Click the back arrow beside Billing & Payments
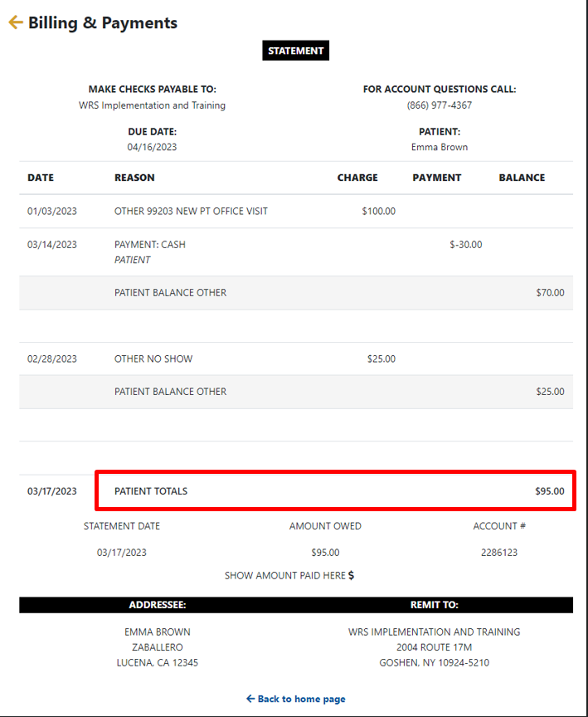Screen dimensions: 588x717 click(x=15, y=22)
